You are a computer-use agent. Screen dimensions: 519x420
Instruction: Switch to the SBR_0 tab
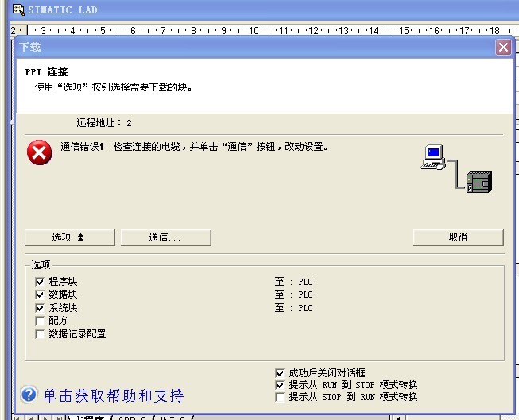click(131, 417)
